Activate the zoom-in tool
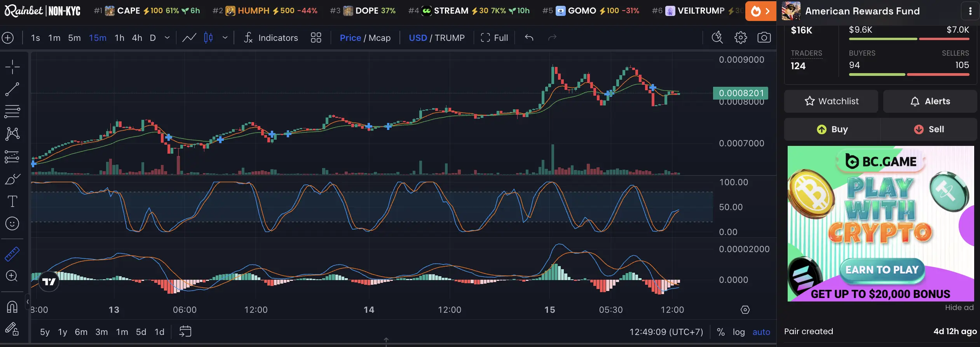This screenshot has width=980, height=347. tap(12, 276)
